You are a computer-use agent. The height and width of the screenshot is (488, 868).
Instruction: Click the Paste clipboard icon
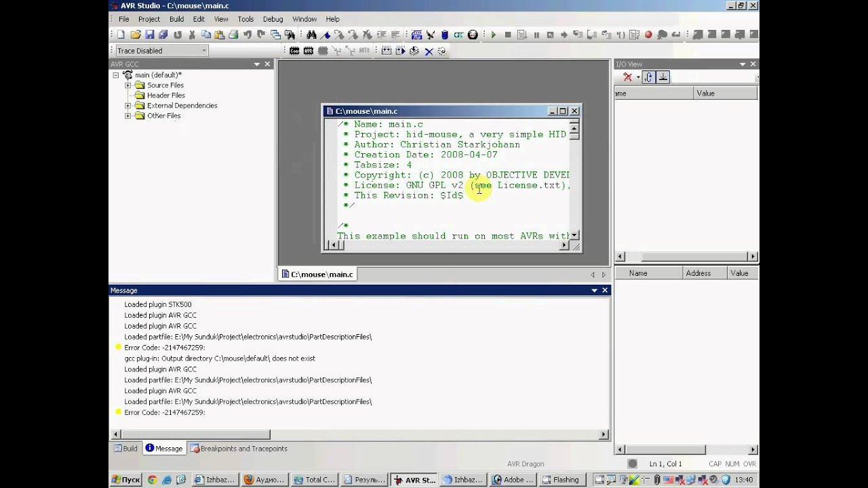(219, 35)
